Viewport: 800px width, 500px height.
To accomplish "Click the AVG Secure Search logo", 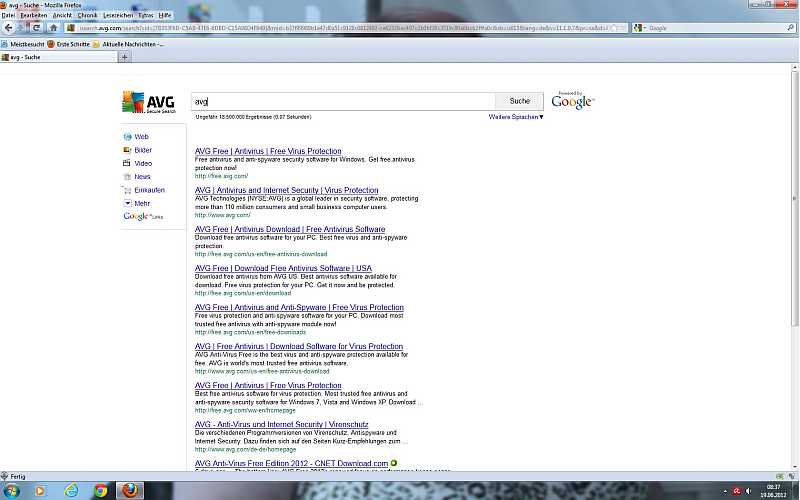I will pos(148,102).
